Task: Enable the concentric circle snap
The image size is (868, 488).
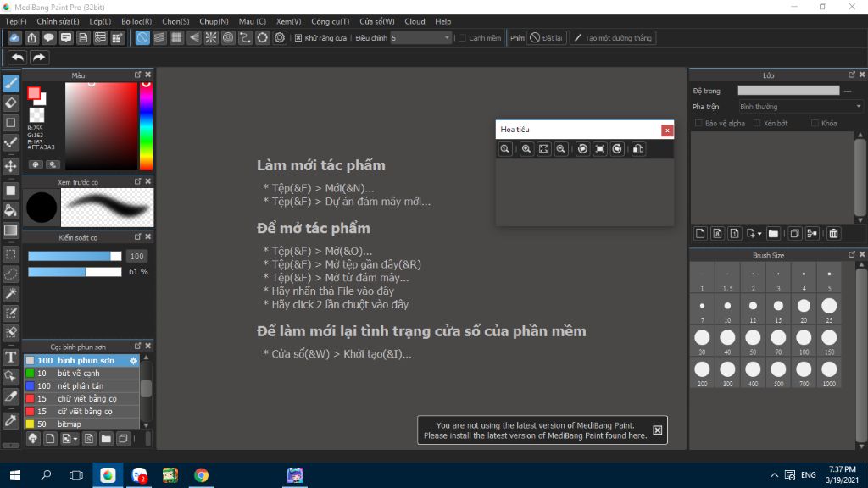Action: point(228,37)
